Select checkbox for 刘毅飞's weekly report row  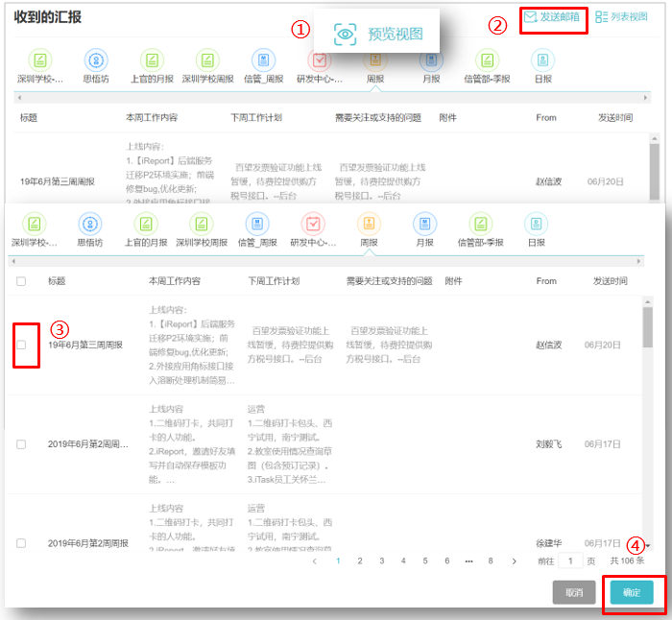coord(21,444)
